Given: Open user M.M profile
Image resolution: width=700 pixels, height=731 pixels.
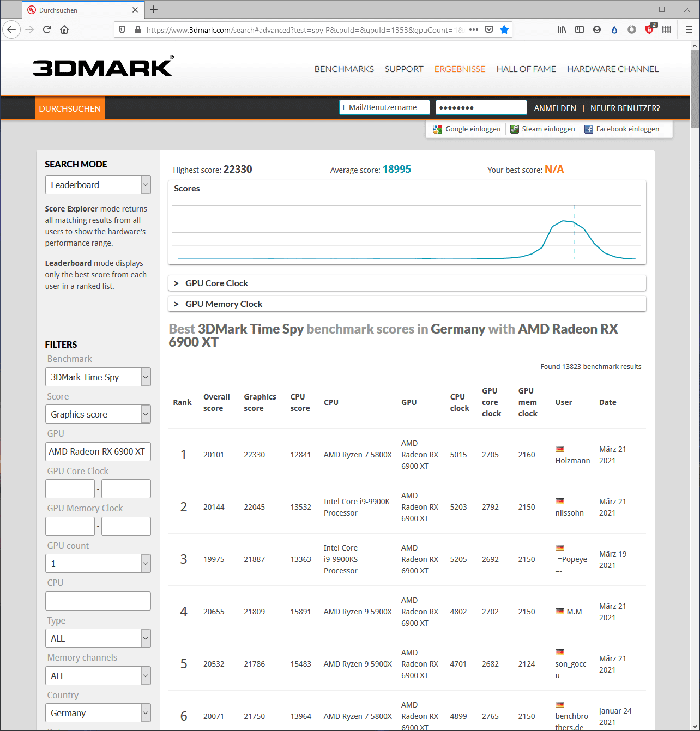Looking at the screenshot, I should pyautogui.click(x=574, y=612).
